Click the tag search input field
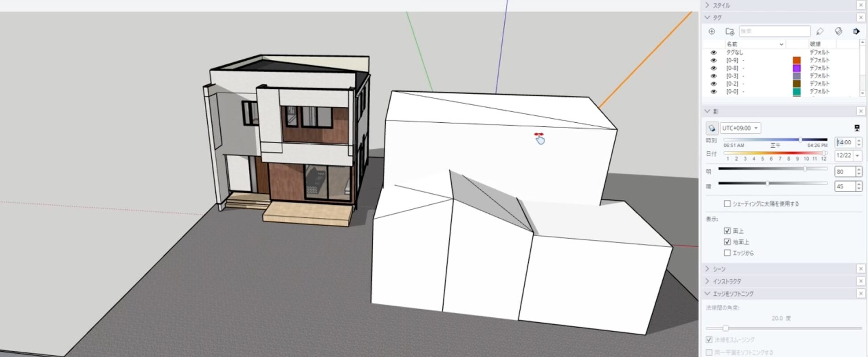The image size is (868, 357). [x=774, y=31]
